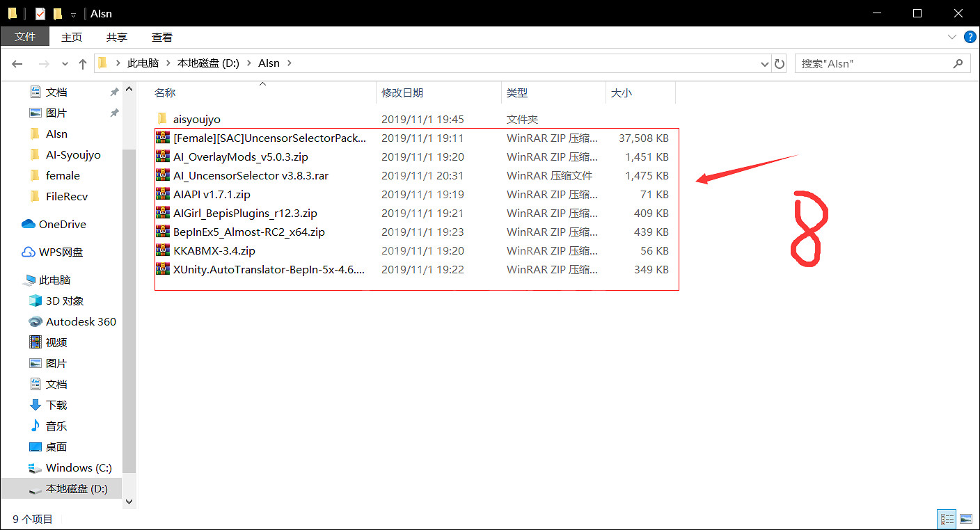Open the aisyoujyo folder icon
Screen dimensions: 980x530
163,119
